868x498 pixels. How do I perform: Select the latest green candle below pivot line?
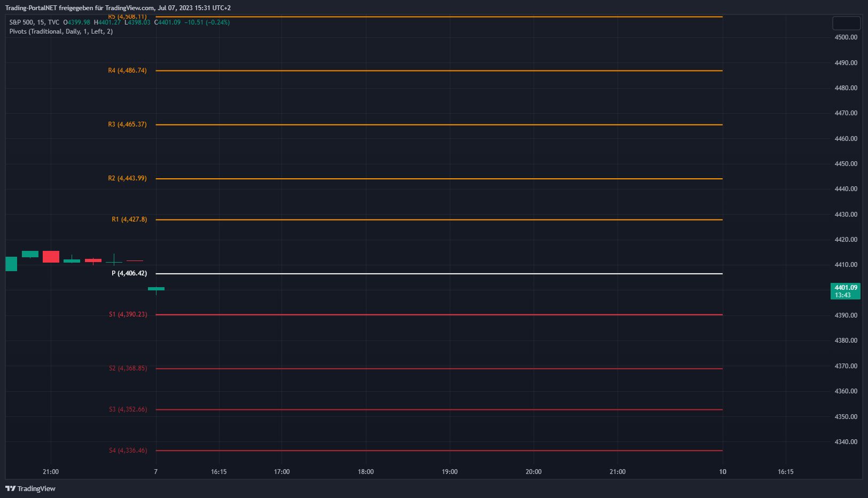156,289
